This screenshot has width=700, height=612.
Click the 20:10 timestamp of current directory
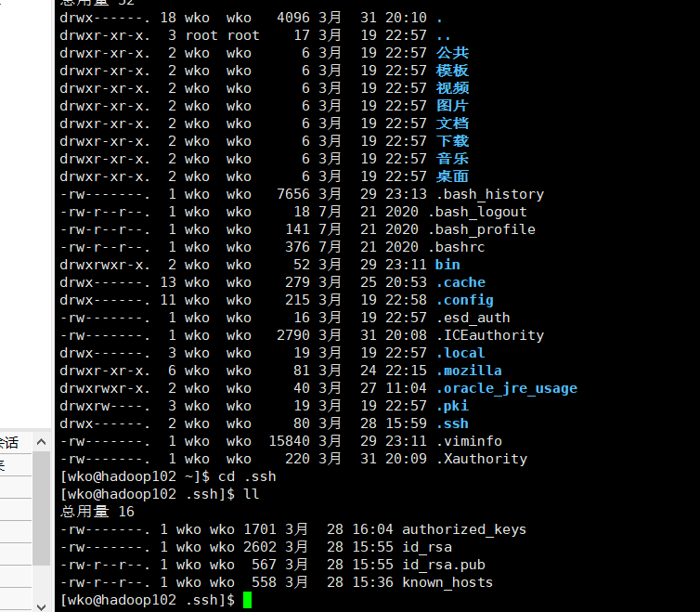point(407,18)
